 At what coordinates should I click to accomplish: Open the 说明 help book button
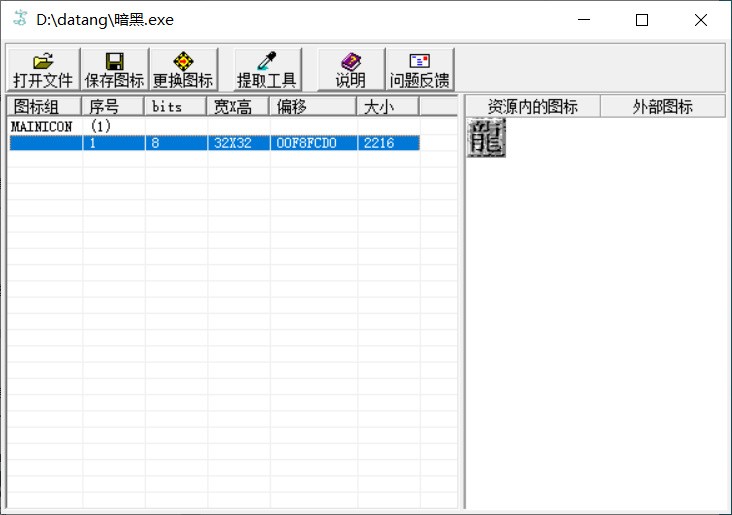click(351, 70)
